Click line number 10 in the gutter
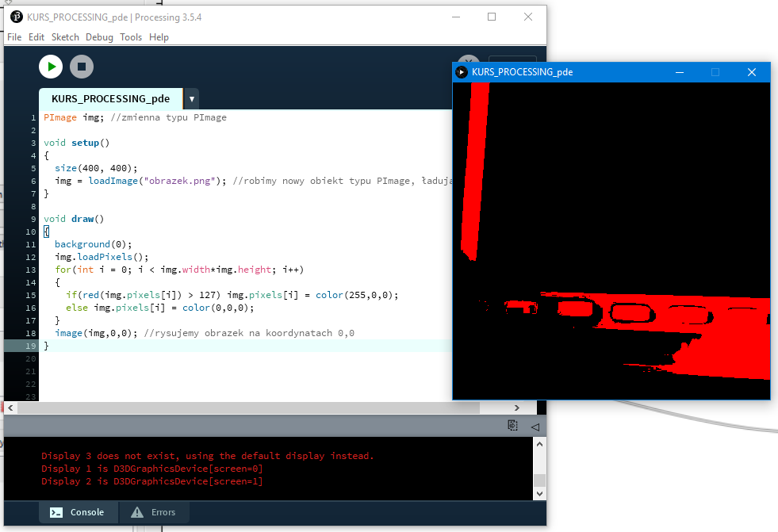 tap(31, 232)
